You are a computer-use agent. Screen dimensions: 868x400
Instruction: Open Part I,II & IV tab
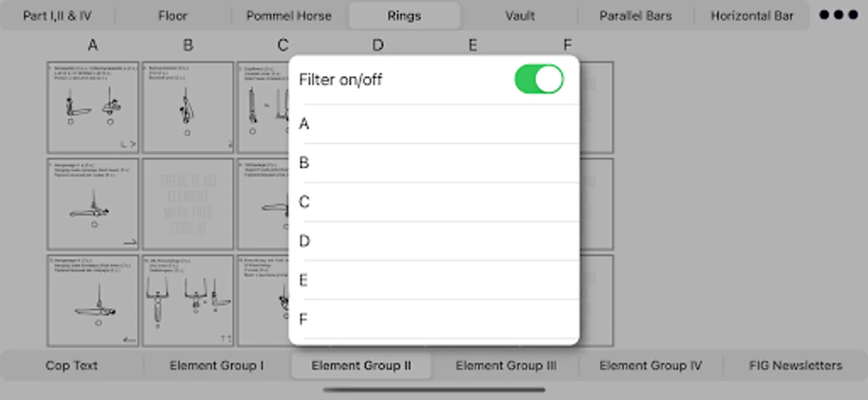click(x=57, y=16)
